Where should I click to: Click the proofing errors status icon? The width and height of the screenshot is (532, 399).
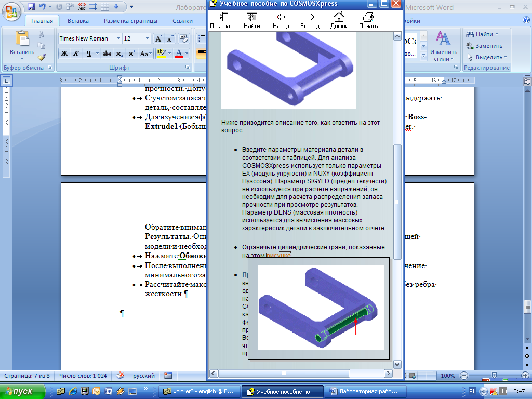click(120, 376)
